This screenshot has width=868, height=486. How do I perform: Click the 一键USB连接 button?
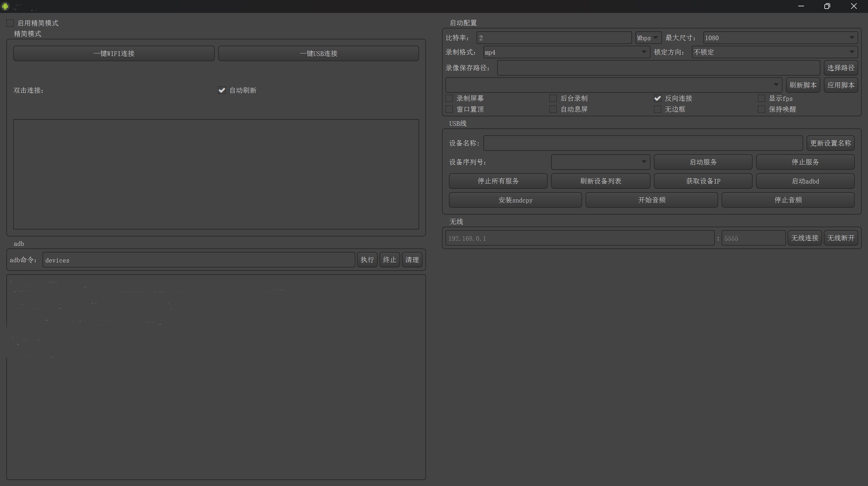[x=318, y=53]
